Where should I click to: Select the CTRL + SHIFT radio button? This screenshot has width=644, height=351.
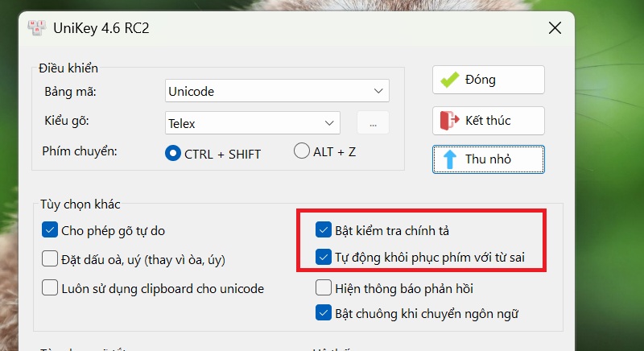point(172,153)
